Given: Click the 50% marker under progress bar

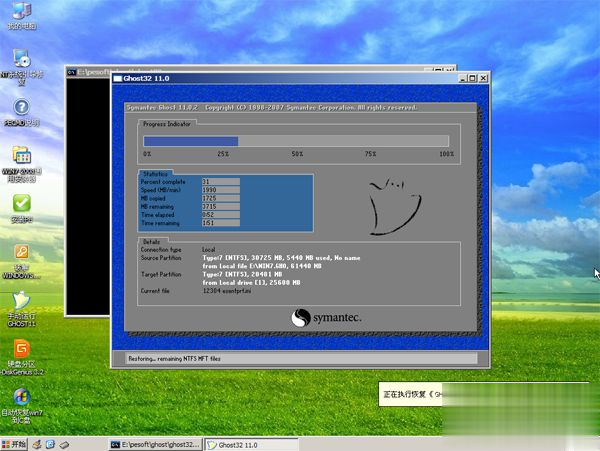Looking at the screenshot, I should (297, 154).
